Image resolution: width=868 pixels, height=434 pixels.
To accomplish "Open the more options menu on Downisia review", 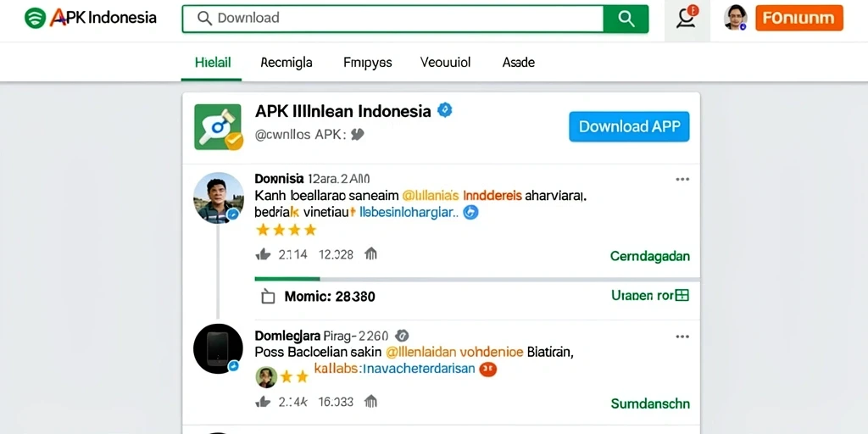I will pyautogui.click(x=682, y=180).
